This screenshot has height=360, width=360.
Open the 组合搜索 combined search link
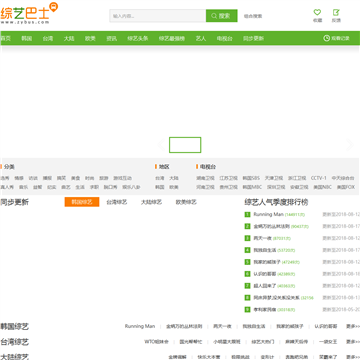point(253,16)
